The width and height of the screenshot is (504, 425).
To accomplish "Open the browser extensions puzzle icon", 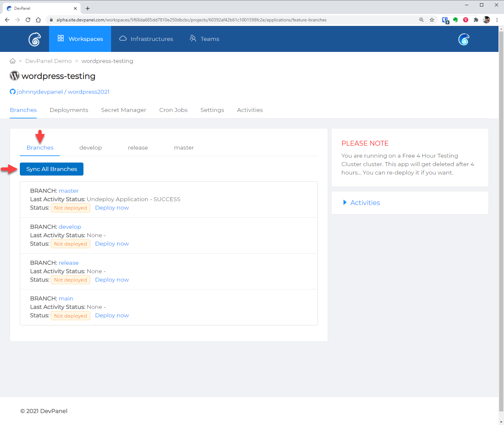I will (x=476, y=20).
